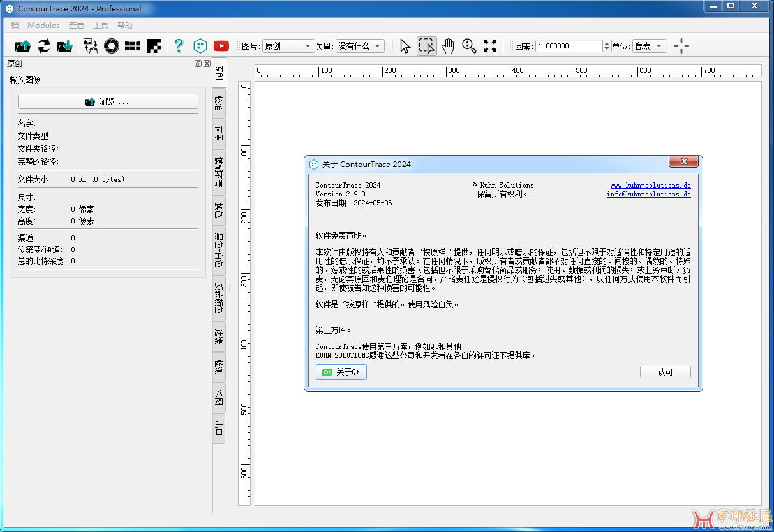Switch to the 面罩 vertical tab
This screenshot has height=532, width=774.
click(219, 133)
